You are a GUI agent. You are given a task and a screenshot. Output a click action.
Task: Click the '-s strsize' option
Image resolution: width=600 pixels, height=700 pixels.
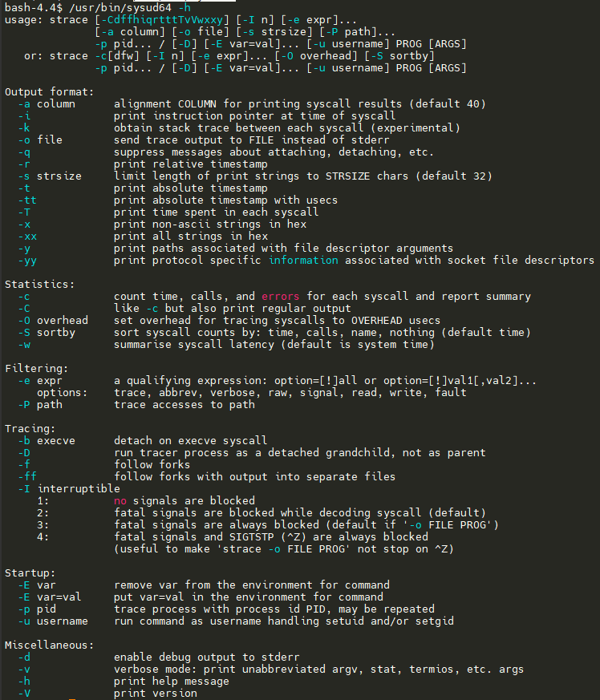[50, 176]
